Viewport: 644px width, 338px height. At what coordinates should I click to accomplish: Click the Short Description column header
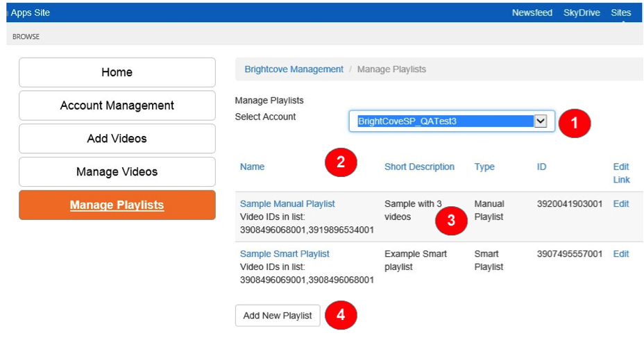(x=419, y=167)
